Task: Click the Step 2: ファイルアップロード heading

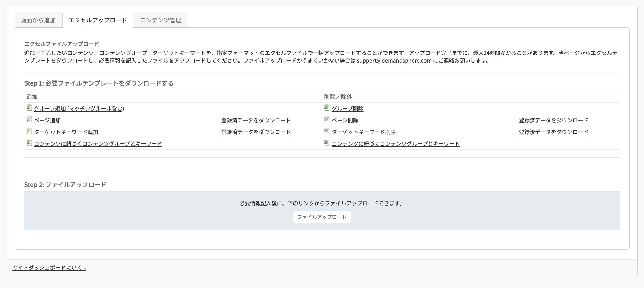Action: click(x=65, y=185)
